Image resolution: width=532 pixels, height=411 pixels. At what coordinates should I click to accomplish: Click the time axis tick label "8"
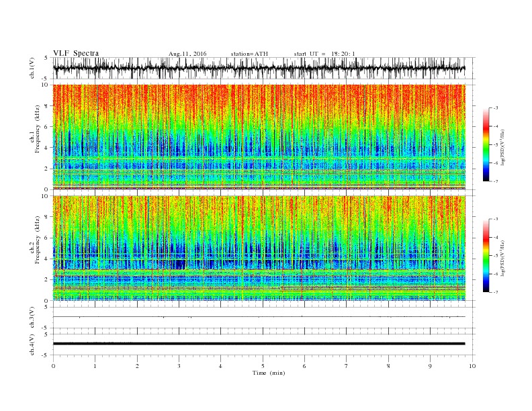pos(388,366)
